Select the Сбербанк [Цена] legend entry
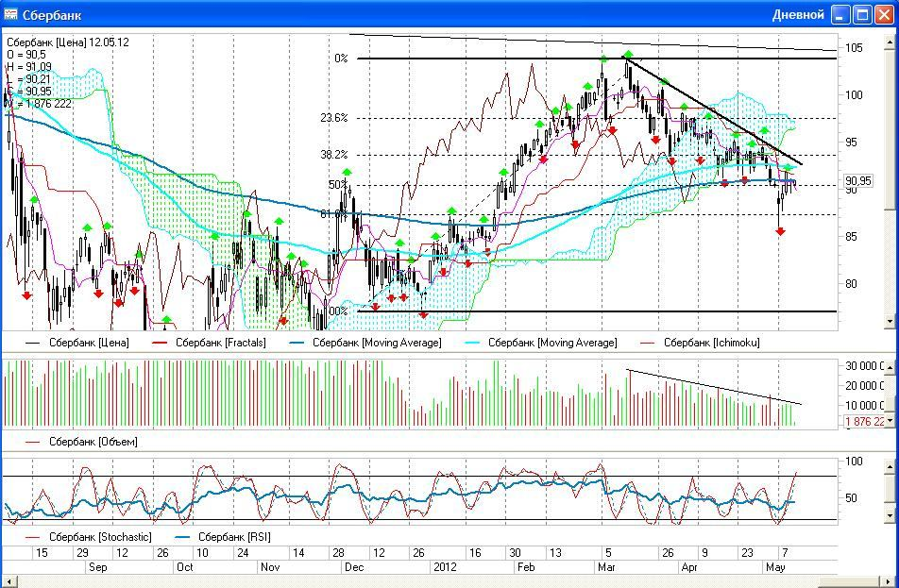The height and width of the screenshot is (588, 899). point(76,343)
